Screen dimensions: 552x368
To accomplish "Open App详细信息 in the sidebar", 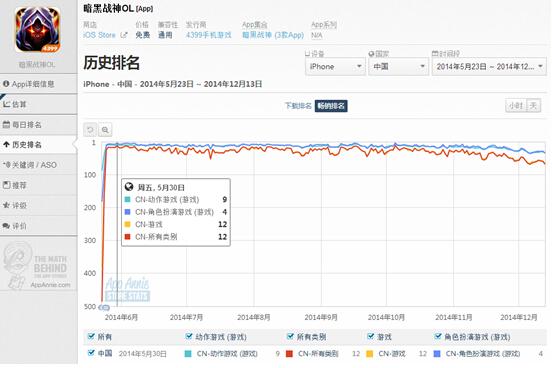I will pyautogui.click(x=29, y=84).
